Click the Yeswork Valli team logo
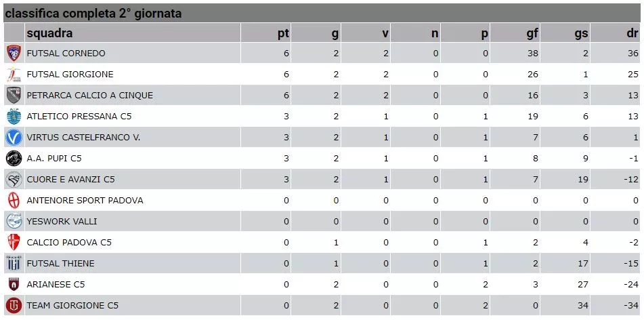 tap(14, 221)
